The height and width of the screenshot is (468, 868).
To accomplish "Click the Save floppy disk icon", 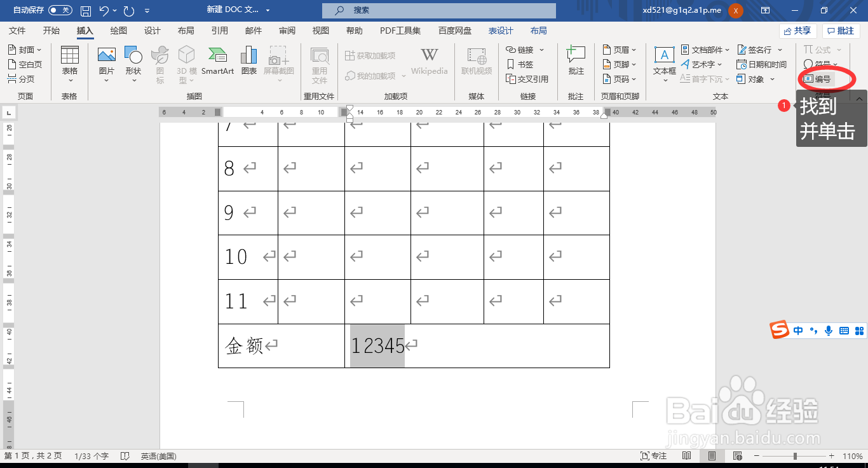I will (86, 11).
